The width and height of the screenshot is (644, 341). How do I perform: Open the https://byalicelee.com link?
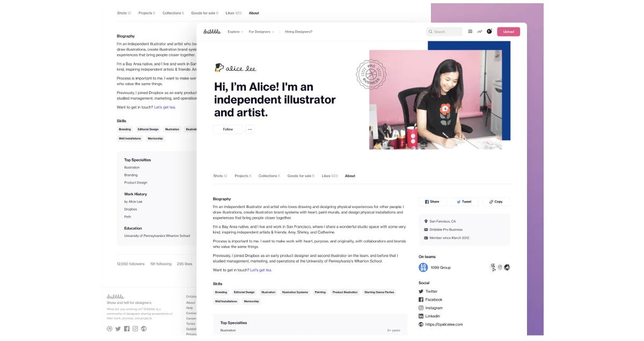coord(444,324)
